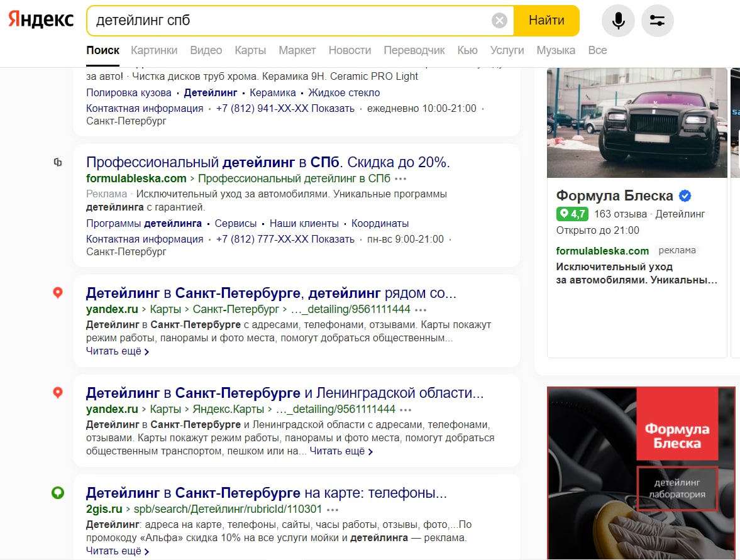This screenshot has width=740, height=560.
Task: Open the Координаты sitelink
Action: (x=380, y=223)
